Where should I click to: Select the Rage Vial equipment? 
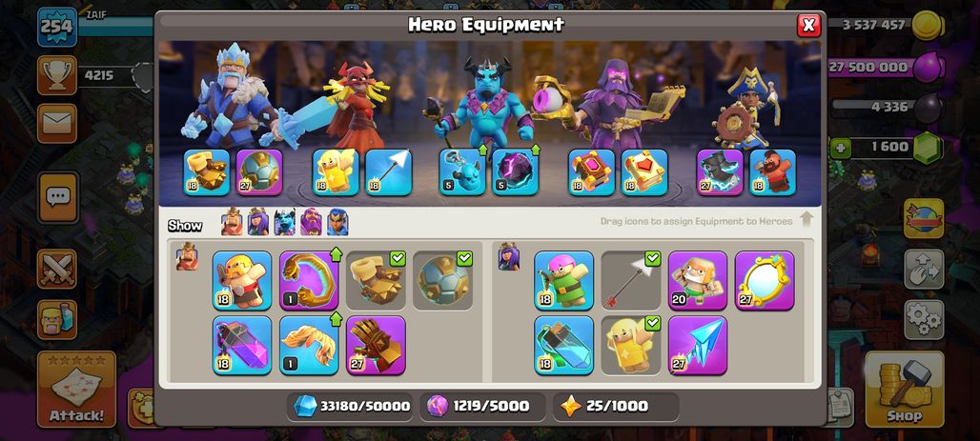[x=242, y=346]
